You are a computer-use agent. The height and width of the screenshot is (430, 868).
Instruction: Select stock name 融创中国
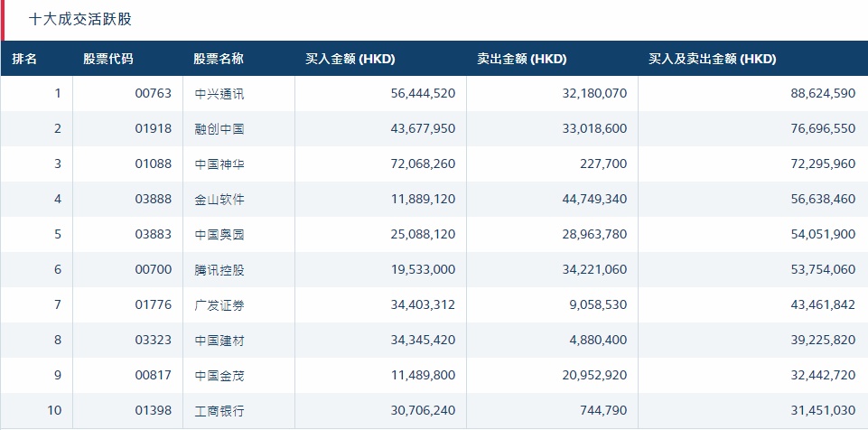pos(219,129)
